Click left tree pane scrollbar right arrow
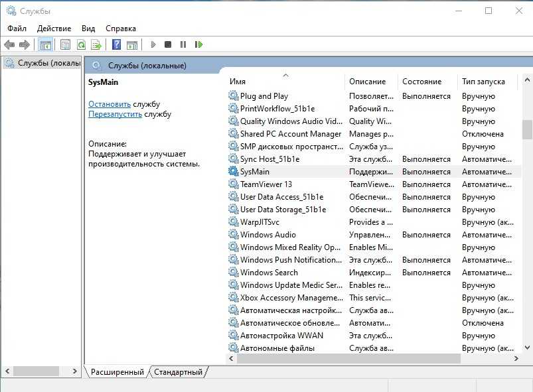The image size is (533, 392). click(75, 371)
